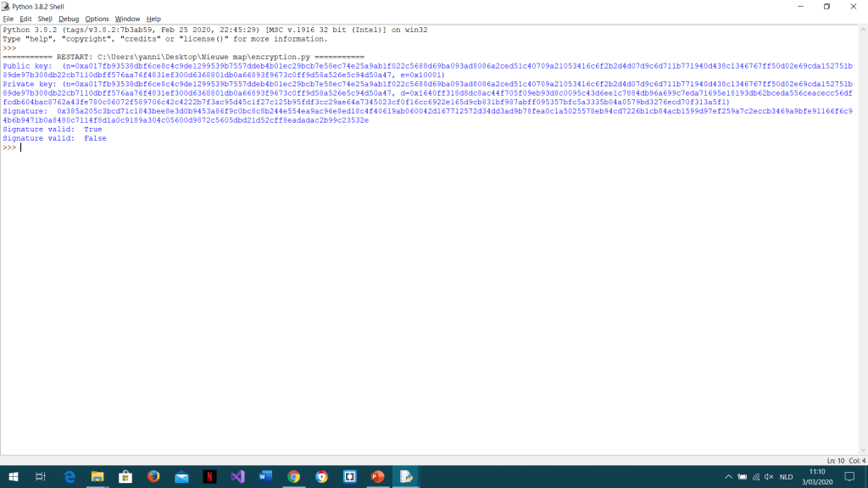Click the NLD input language indicator
The width and height of the screenshot is (868, 488).
click(x=786, y=477)
